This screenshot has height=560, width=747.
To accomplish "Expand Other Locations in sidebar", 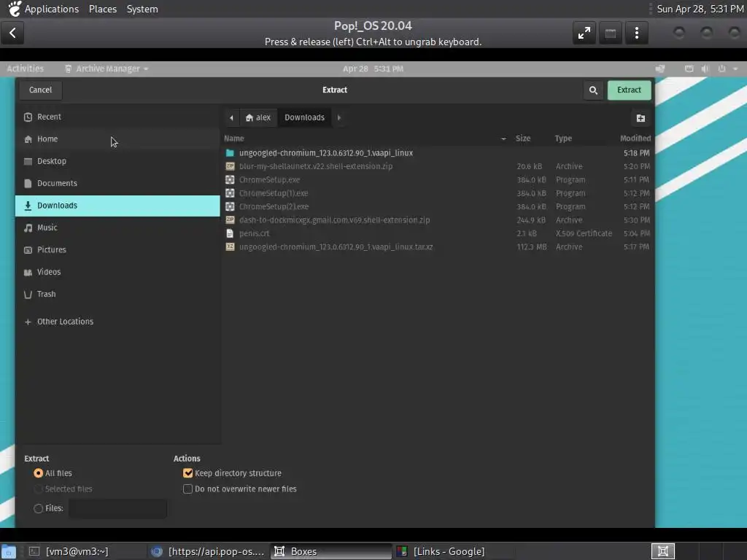I will coord(117,322).
